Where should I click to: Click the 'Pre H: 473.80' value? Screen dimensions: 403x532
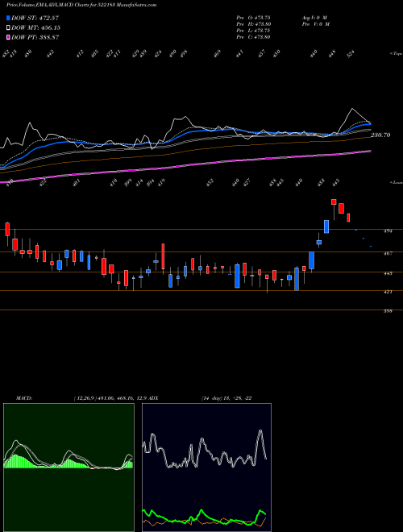pyautogui.click(x=253, y=24)
